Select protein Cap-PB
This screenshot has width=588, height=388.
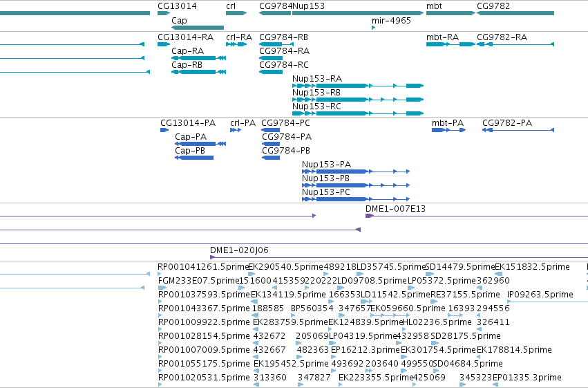190,151
